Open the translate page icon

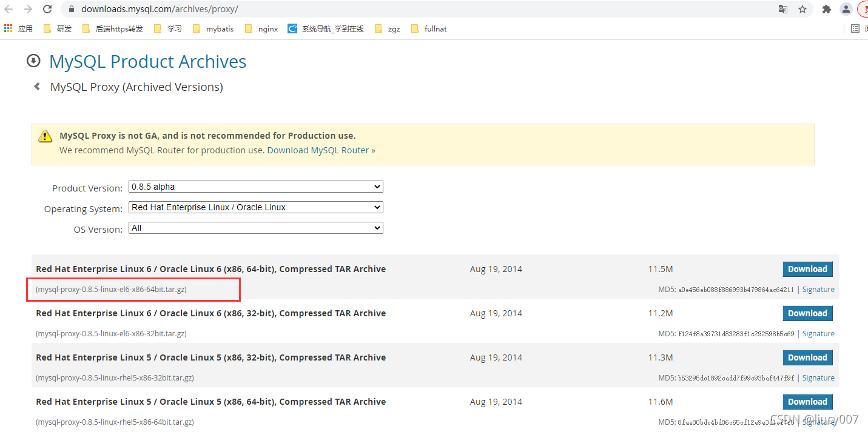(783, 9)
